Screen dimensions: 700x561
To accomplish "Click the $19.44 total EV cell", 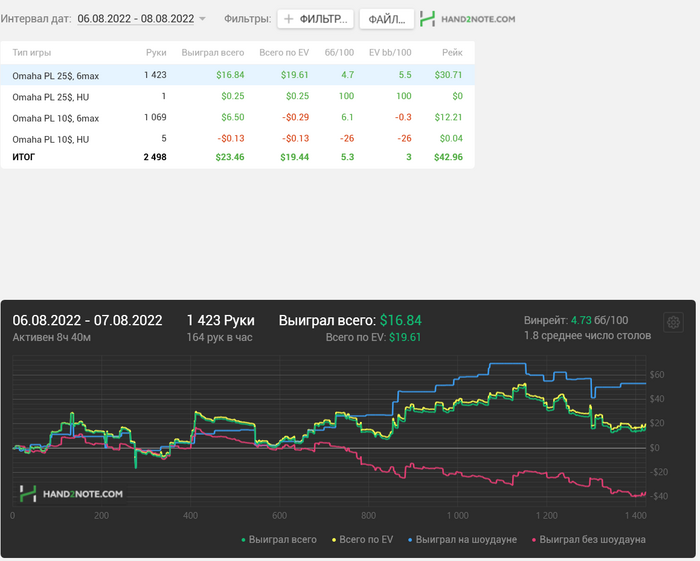I will [295, 157].
